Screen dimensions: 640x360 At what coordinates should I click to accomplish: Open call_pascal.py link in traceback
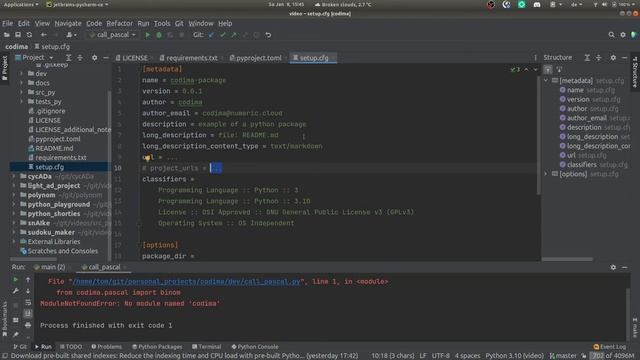[x=186, y=281]
